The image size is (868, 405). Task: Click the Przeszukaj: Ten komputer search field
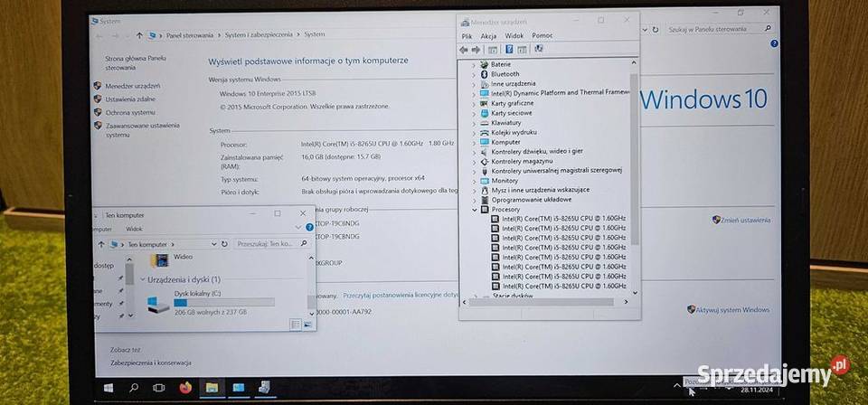tap(272, 243)
